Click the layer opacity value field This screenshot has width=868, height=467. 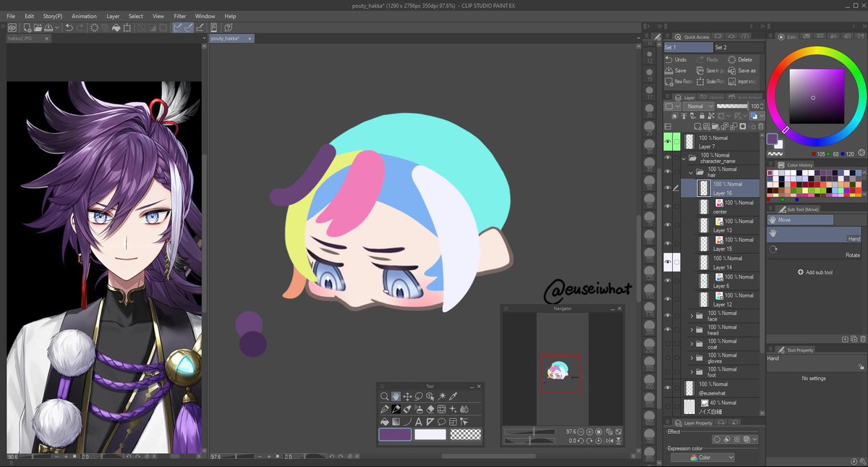coord(754,106)
